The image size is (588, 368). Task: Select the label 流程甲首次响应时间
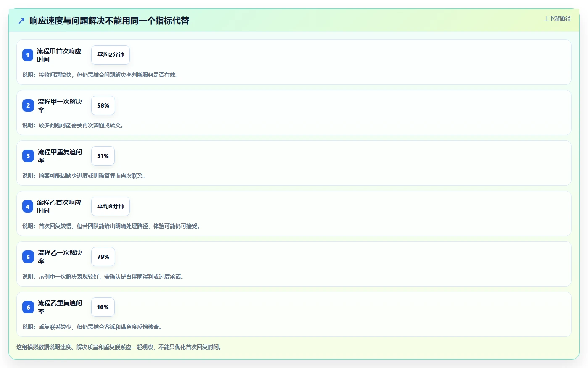pos(59,55)
